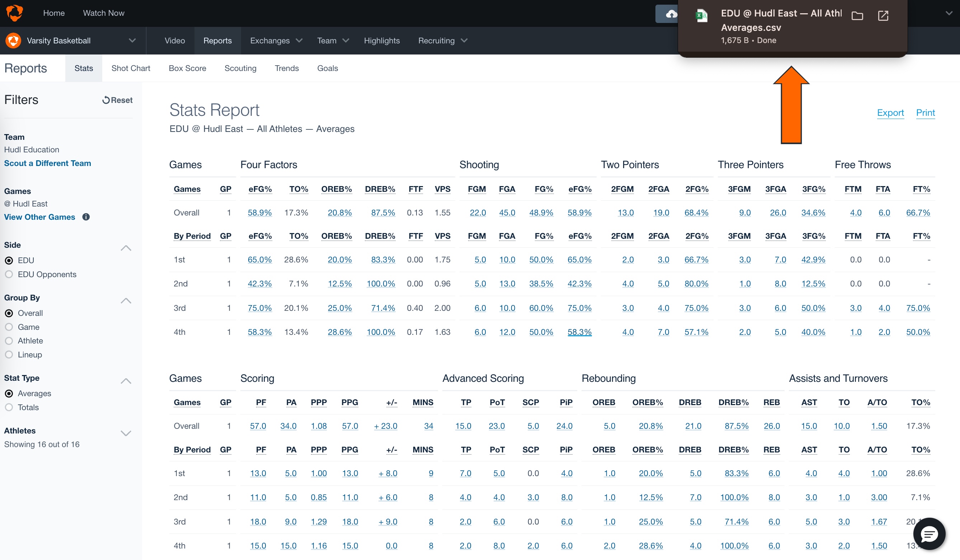
Task: Collapse the Group By filter section
Action: click(126, 301)
